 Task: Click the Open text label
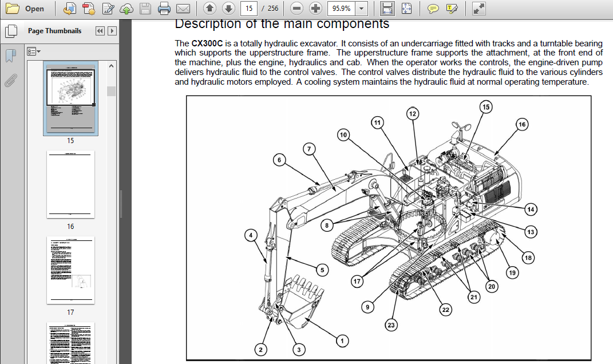point(34,9)
